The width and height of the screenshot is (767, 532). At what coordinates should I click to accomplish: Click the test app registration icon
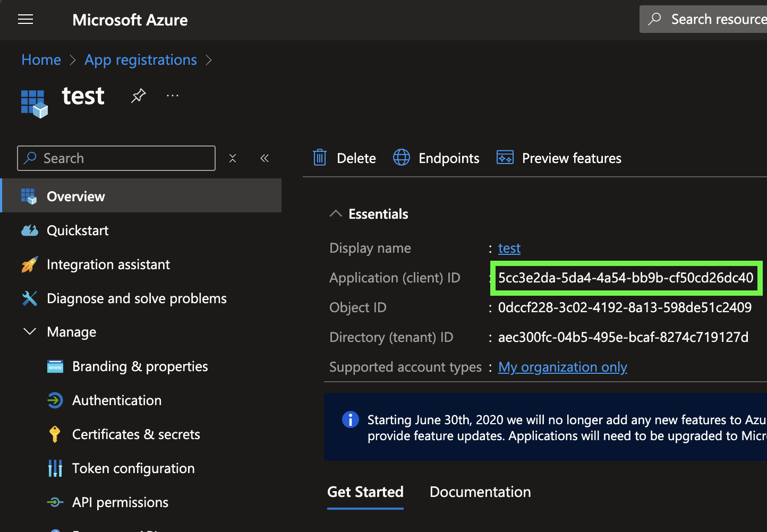[x=35, y=104]
